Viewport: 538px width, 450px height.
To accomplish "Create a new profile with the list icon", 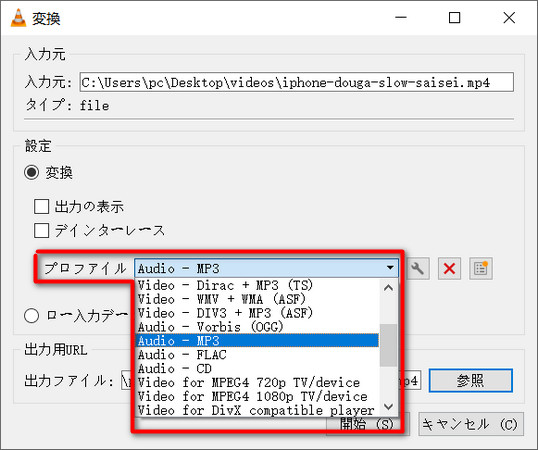I will pos(481,269).
